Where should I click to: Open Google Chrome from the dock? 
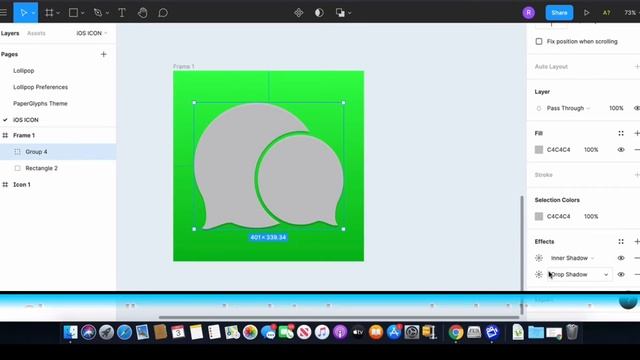[456, 332]
